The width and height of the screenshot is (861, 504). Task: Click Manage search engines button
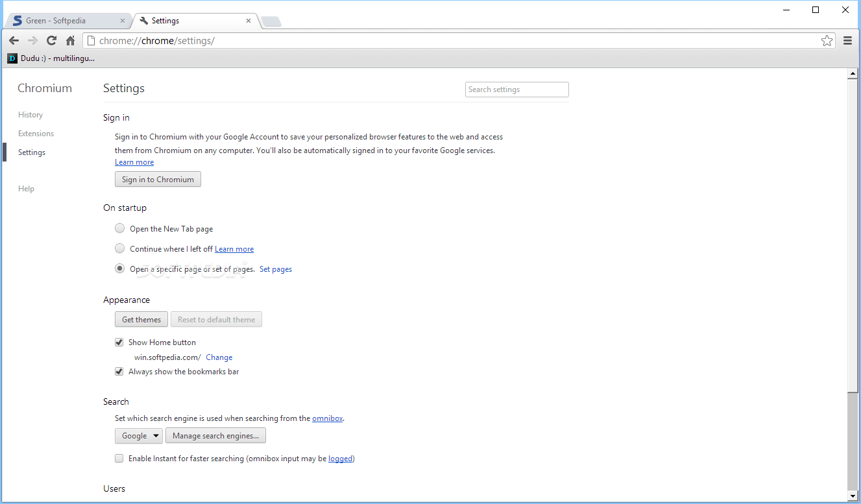tap(215, 436)
